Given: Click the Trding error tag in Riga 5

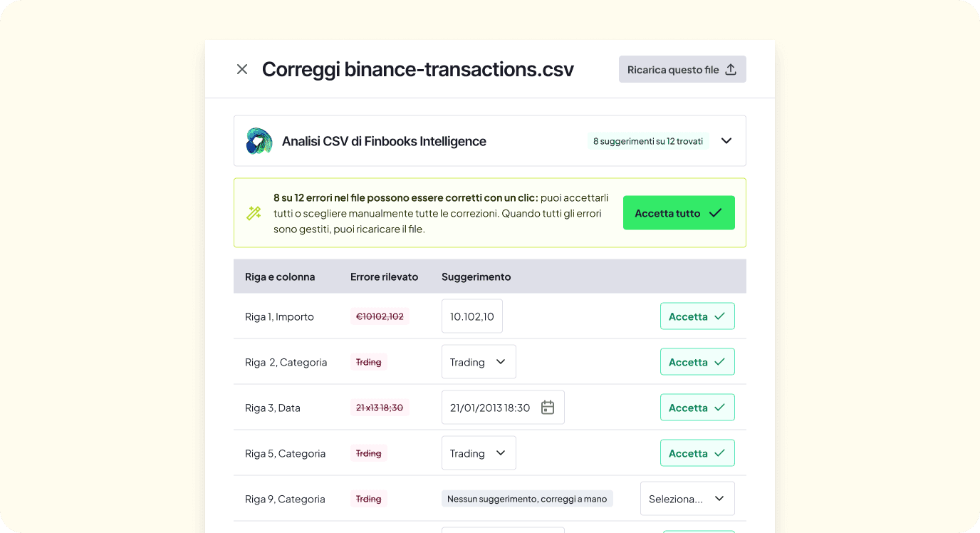Looking at the screenshot, I should point(369,453).
